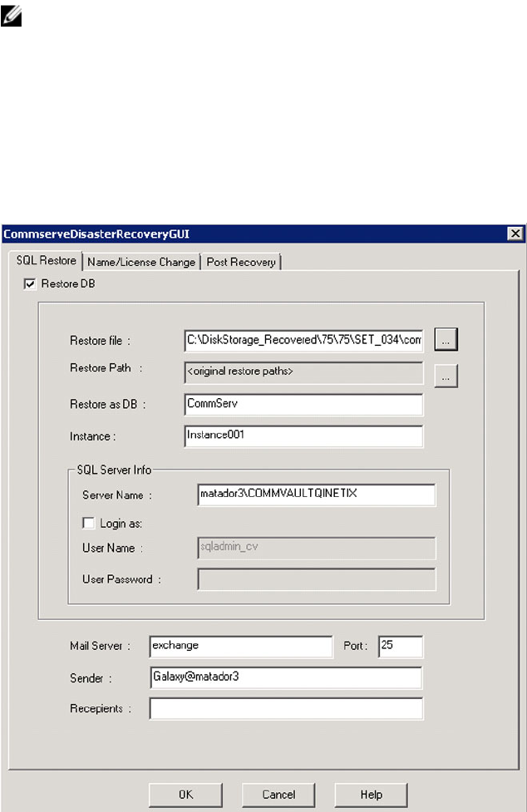Click the Restore file label
The height and width of the screenshot is (812, 527).
pyautogui.click(x=100, y=341)
